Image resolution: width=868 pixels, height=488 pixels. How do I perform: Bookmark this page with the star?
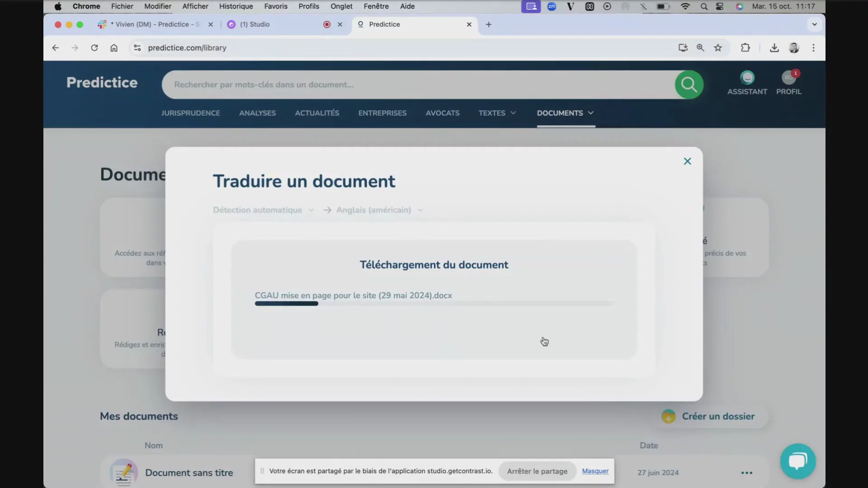(x=718, y=48)
